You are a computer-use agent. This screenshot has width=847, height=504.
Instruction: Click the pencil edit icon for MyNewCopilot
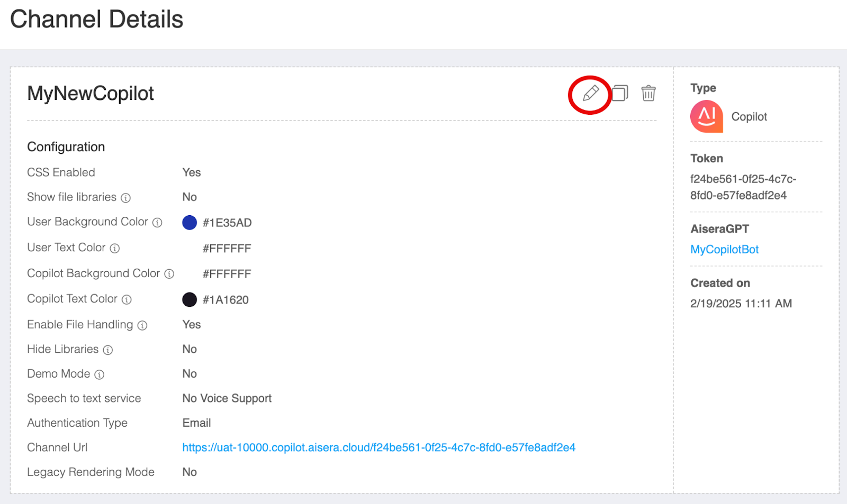coord(590,94)
